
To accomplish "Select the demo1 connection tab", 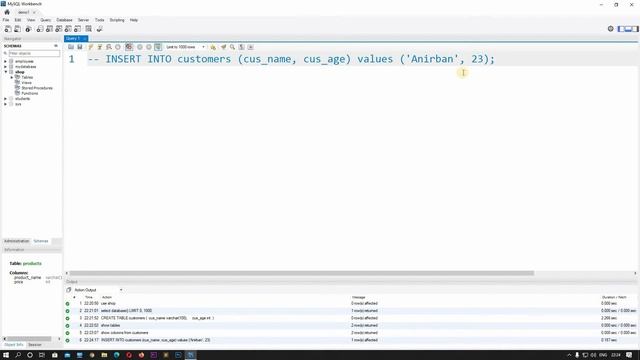I will click(x=26, y=12).
